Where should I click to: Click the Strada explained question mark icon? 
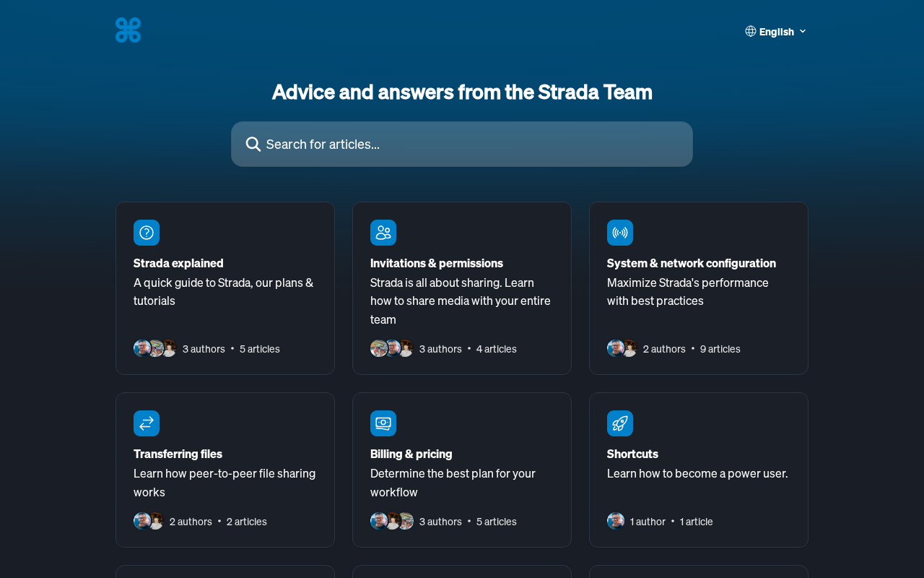[147, 233]
